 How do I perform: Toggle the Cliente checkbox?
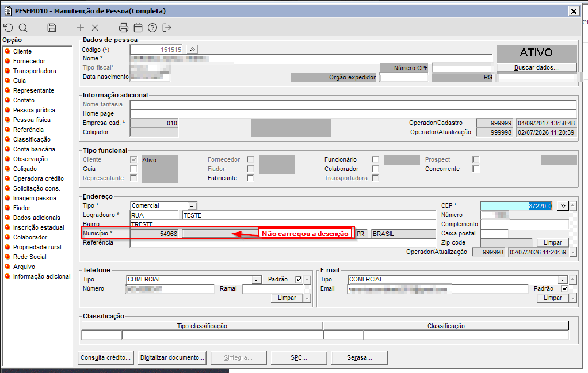click(x=133, y=159)
